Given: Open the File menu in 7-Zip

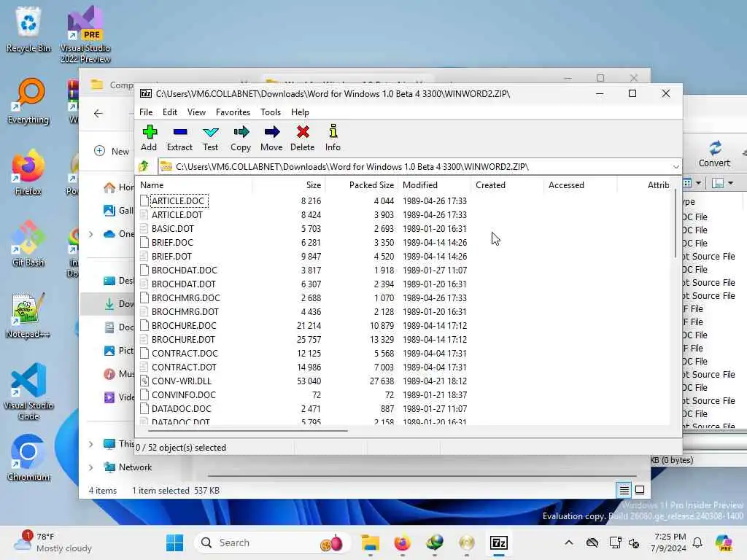Looking at the screenshot, I should tap(146, 112).
